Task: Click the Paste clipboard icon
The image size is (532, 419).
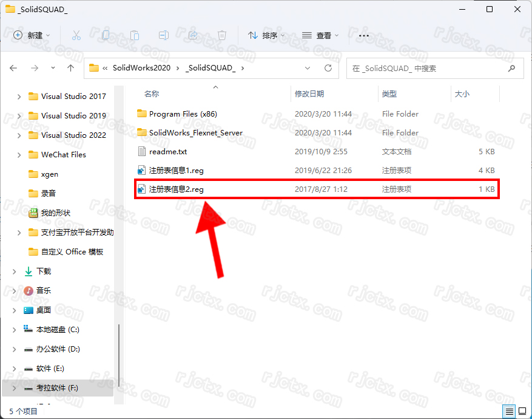Action: point(135,36)
